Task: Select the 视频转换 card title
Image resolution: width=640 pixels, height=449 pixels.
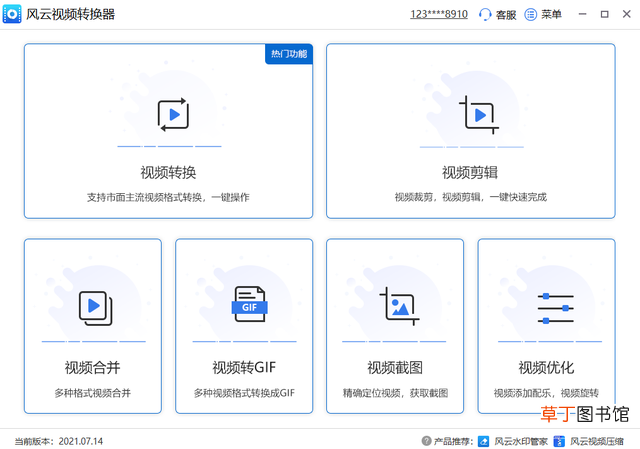Action: pyautogui.click(x=168, y=172)
